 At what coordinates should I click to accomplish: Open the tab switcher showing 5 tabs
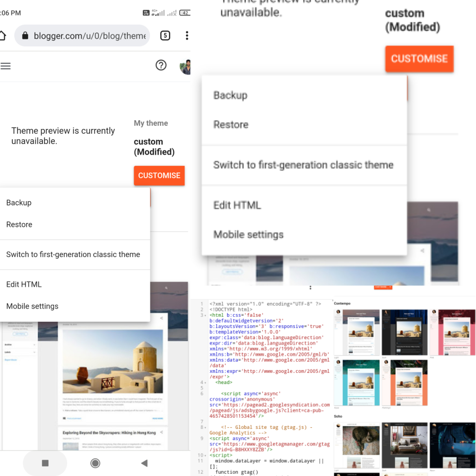pos(165,35)
